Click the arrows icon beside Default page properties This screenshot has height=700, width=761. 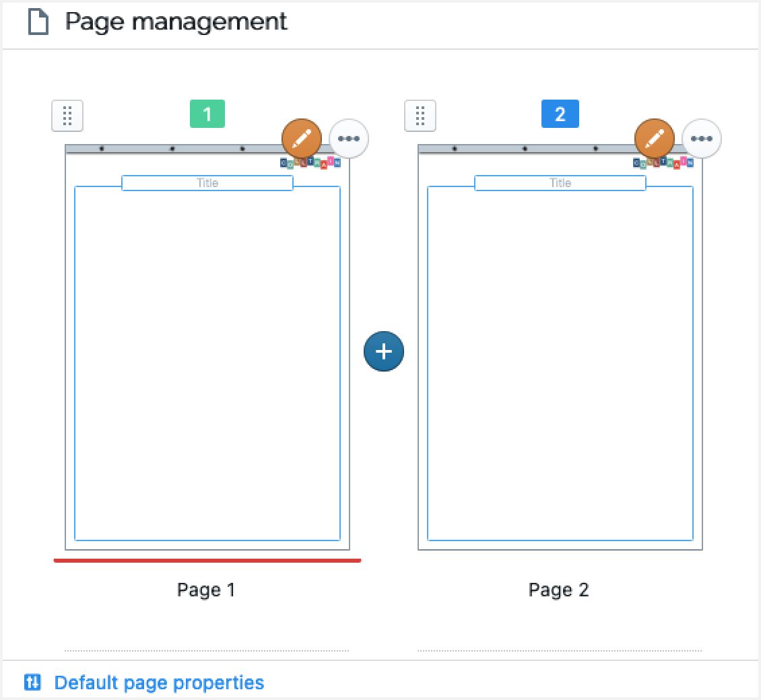click(32, 682)
